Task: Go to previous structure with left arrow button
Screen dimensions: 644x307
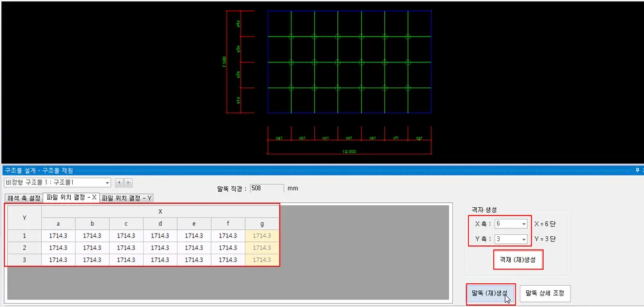Action: pos(118,182)
